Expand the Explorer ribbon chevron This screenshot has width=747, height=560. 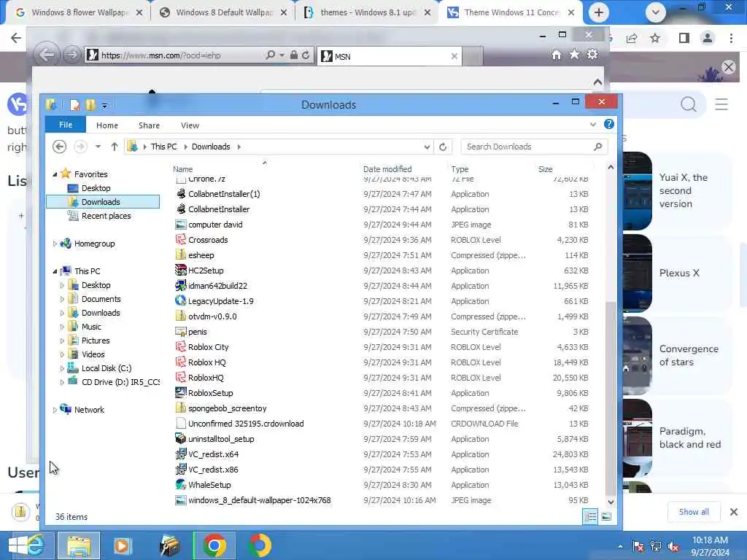pos(592,124)
